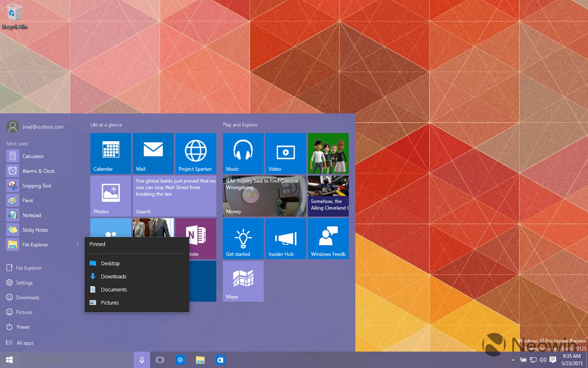The width and height of the screenshot is (588, 368).
Task: Select Downloads in the Pinned list
Action: (x=113, y=276)
